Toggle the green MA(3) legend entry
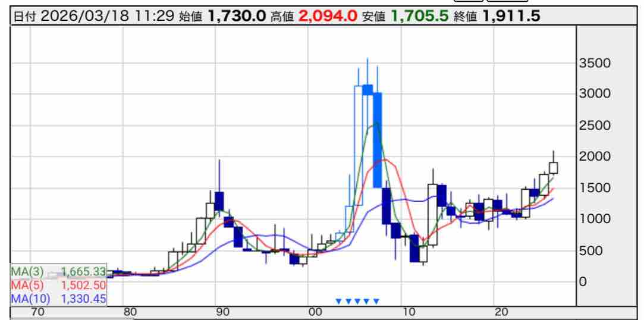This screenshot has width=644, height=320. pos(58,272)
